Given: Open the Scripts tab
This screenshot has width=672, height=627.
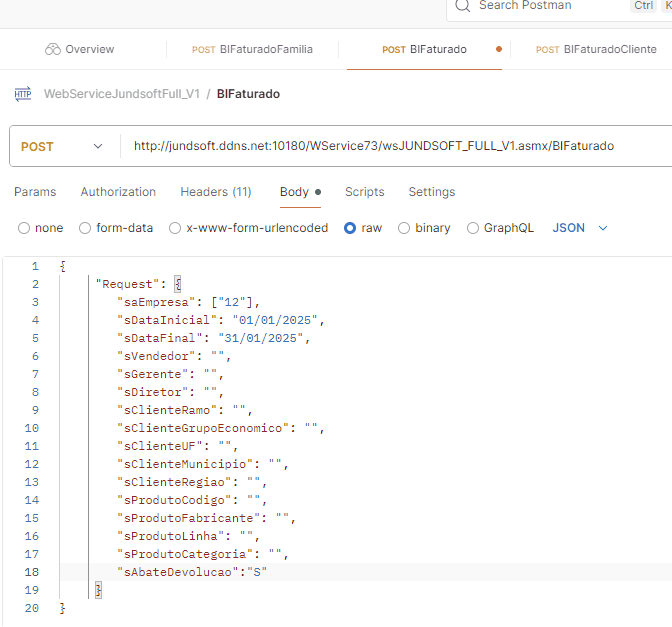Looking at the screenshot, I should [x=364, y=192].
